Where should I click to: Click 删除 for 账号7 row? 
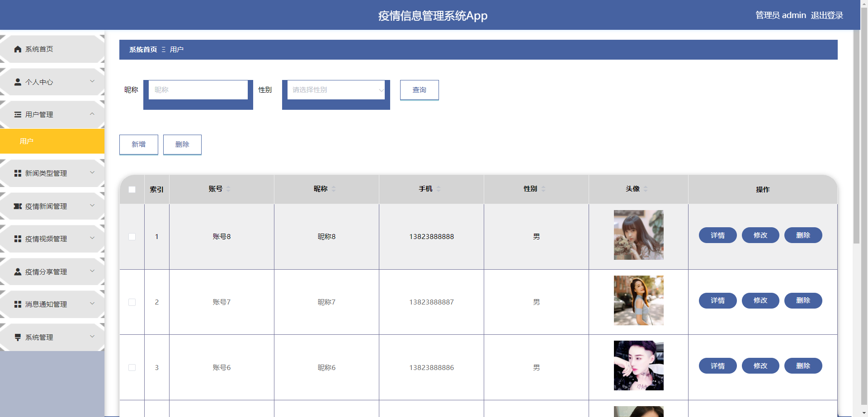pyautogui.click(x=803, y=300)
